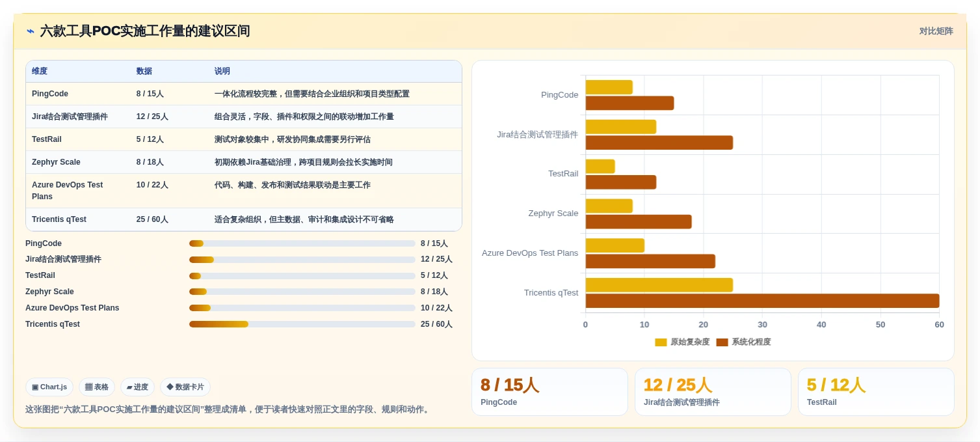
Task: Open the 12 / 25人 Jira data card
Action: [x=713, y=392]
